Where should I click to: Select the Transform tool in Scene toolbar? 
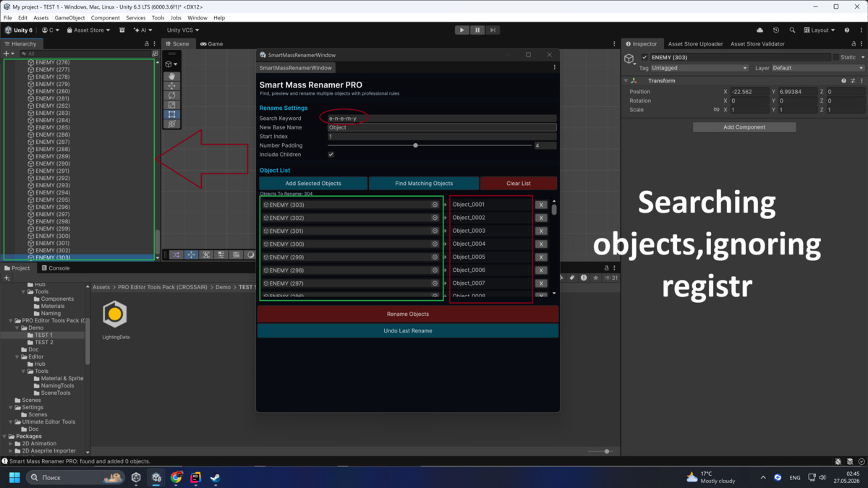pyautogui.click(x=171, y=124)
